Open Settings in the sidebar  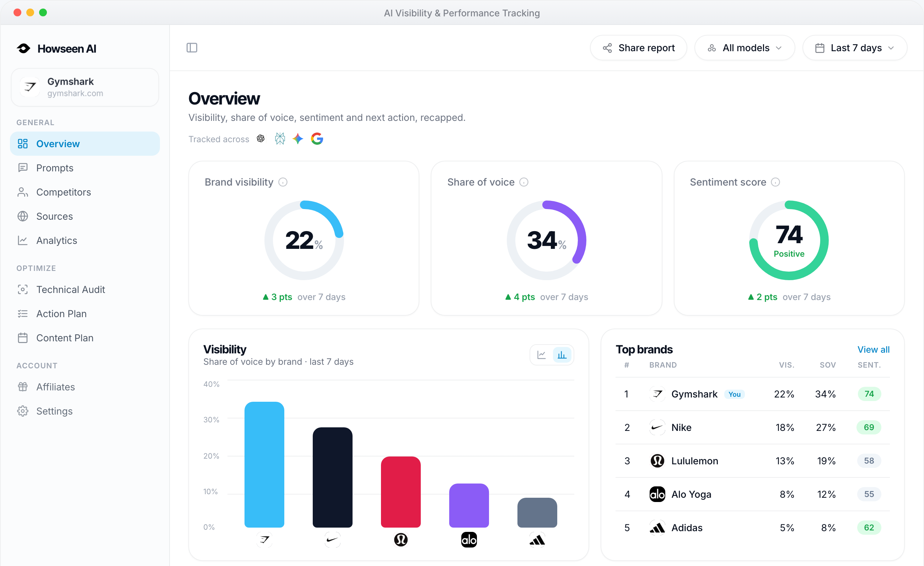85,411
